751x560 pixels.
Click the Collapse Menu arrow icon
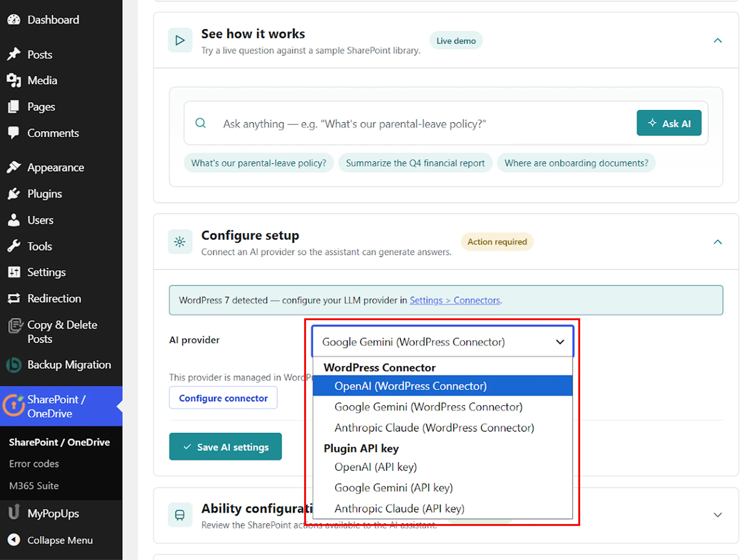click(x=14, y=540)
